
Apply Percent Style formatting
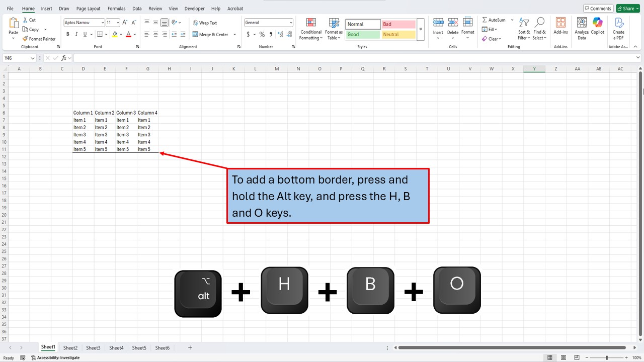click(262, 34)
